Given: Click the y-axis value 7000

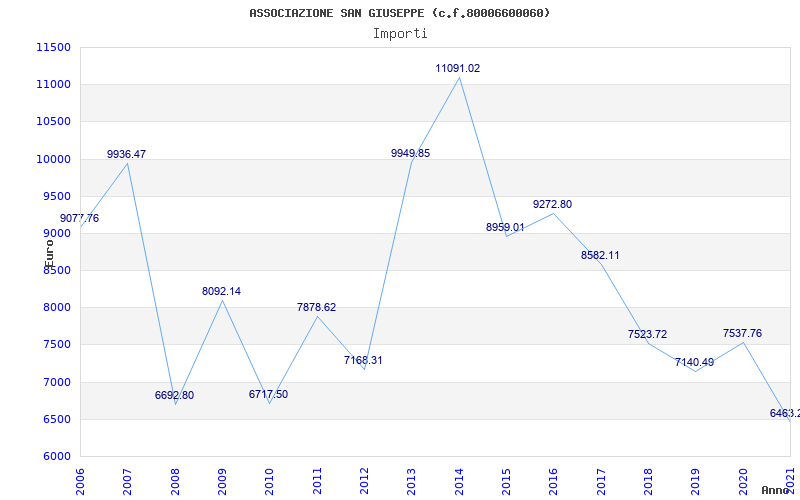Looking at the screenshot, I should (x=56, y=382).
